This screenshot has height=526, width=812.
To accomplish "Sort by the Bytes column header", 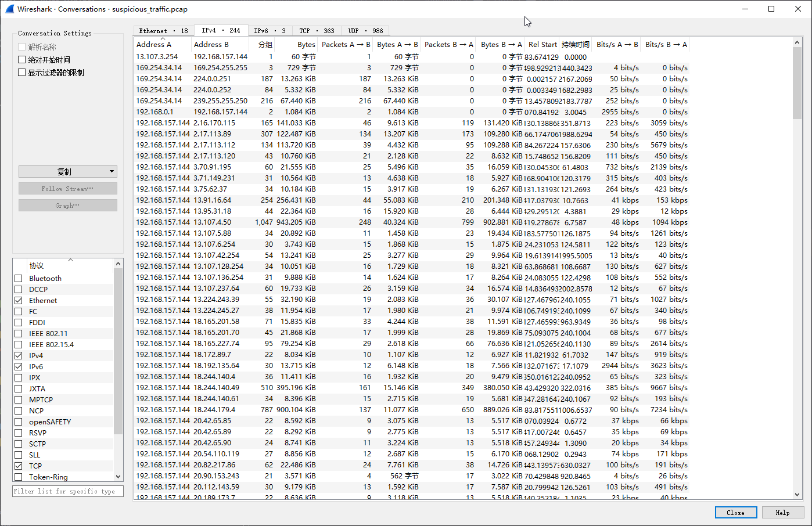I will coord(297,44).
